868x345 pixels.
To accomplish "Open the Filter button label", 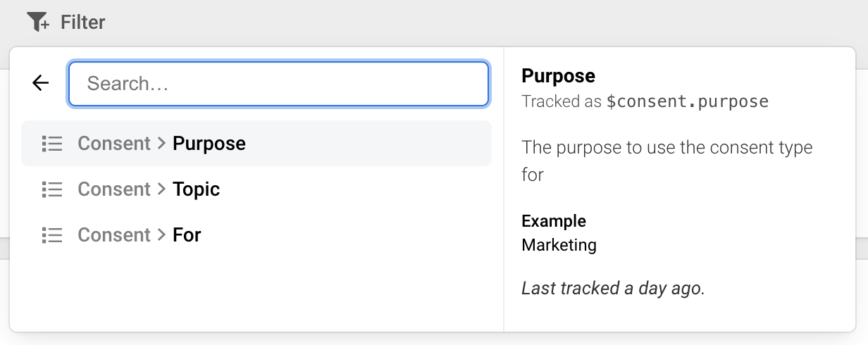I will 83,23.
